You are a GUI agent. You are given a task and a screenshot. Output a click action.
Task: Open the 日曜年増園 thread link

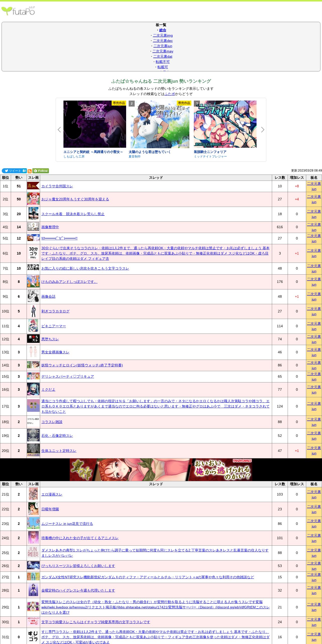tap(50, 509)
